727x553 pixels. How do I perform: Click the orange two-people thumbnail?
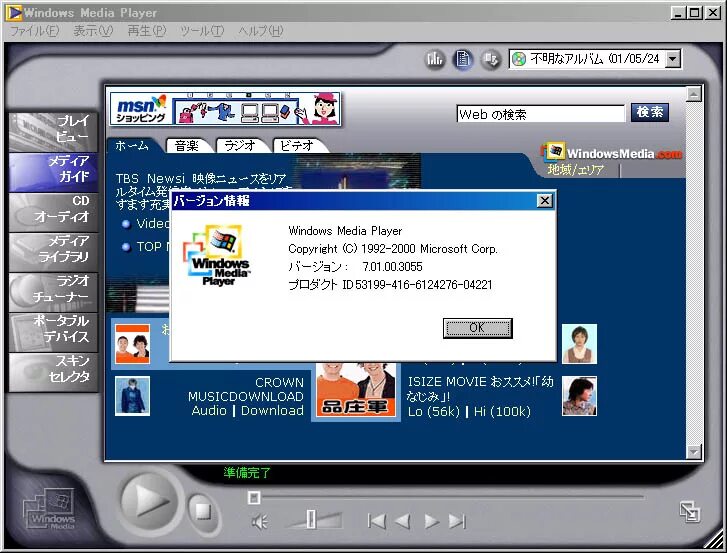click(x=133, y=344)
